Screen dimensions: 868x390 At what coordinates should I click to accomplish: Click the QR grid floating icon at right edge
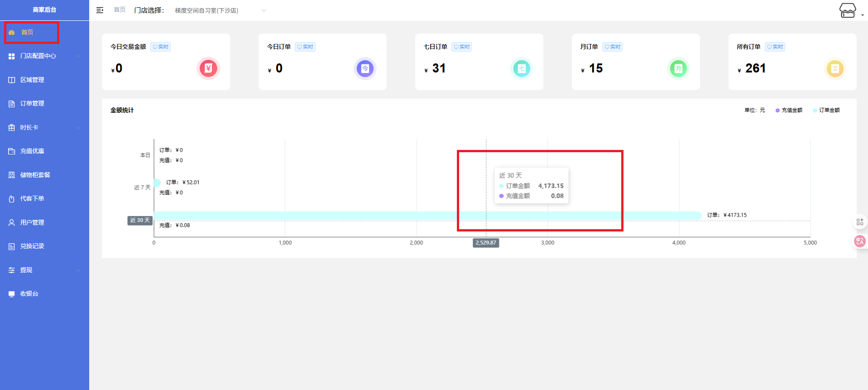point(860,222)
